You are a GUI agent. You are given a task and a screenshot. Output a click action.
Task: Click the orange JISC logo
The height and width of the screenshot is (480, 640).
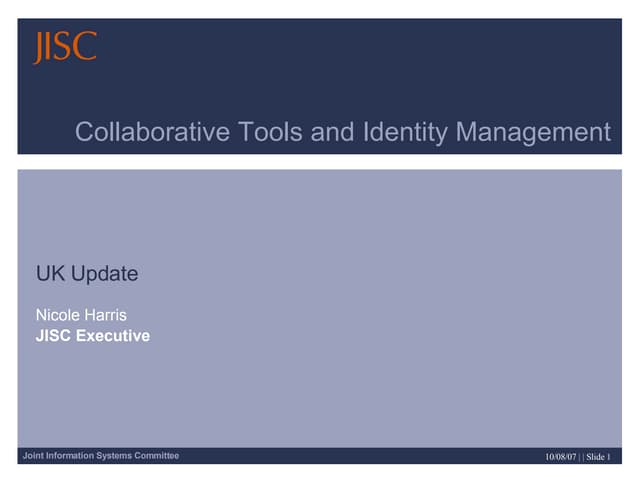point(65,47)
